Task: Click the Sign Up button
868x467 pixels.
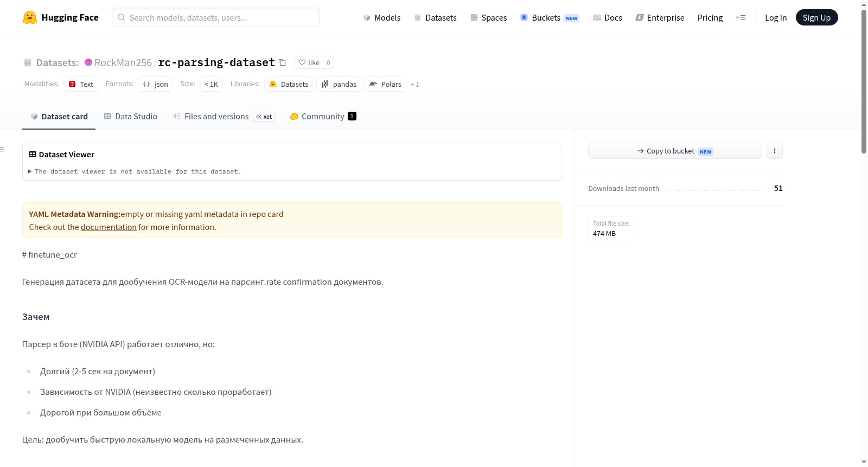Action: click(816, 17)
